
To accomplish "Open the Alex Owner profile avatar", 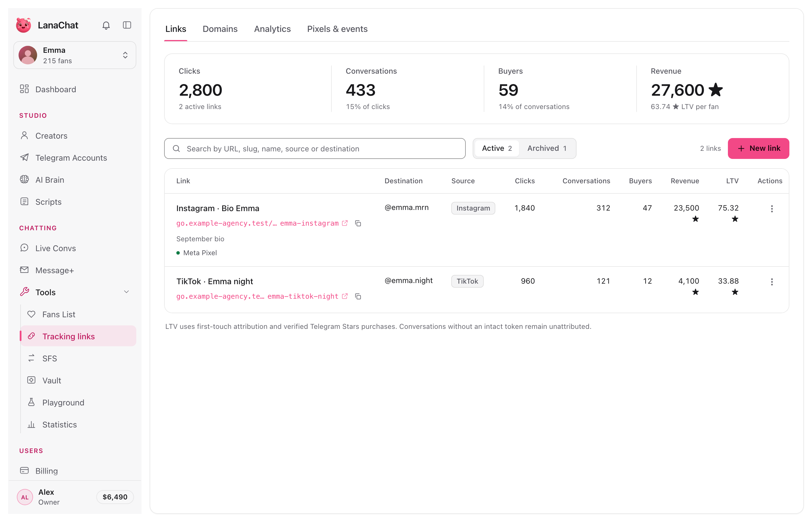I will click(25, 497).
